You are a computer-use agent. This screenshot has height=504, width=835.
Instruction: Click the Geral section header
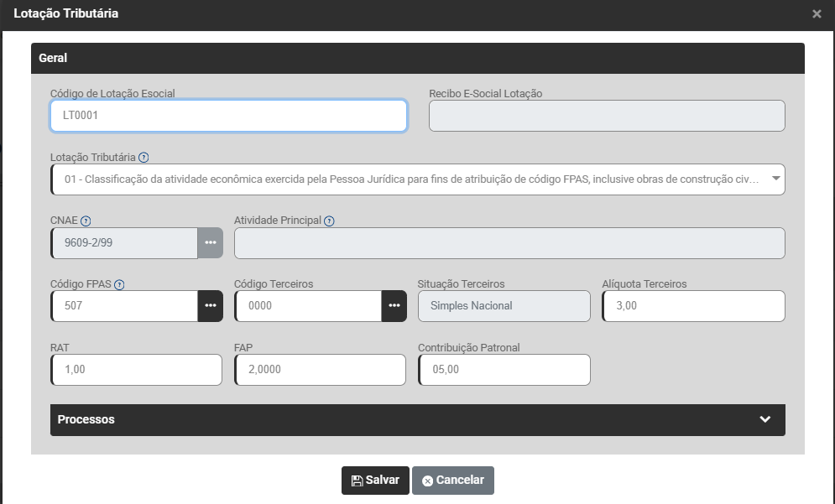click(x=418, y=58)
